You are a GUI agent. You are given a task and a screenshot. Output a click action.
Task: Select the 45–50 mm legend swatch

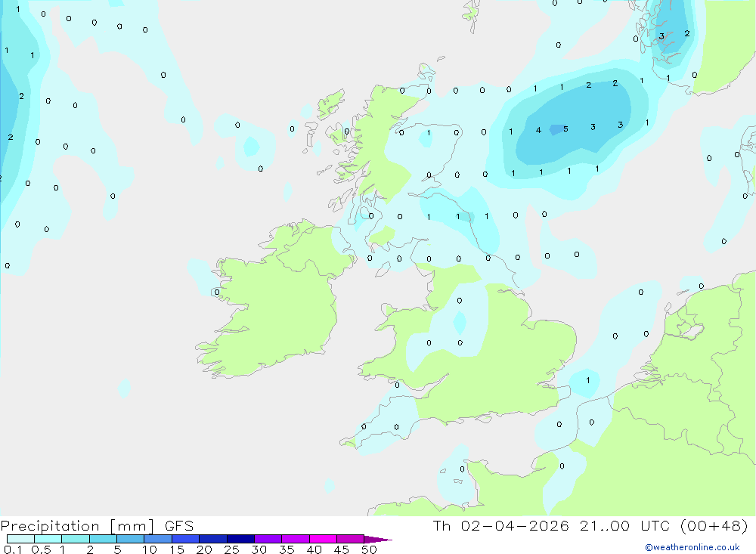point(350,539)
